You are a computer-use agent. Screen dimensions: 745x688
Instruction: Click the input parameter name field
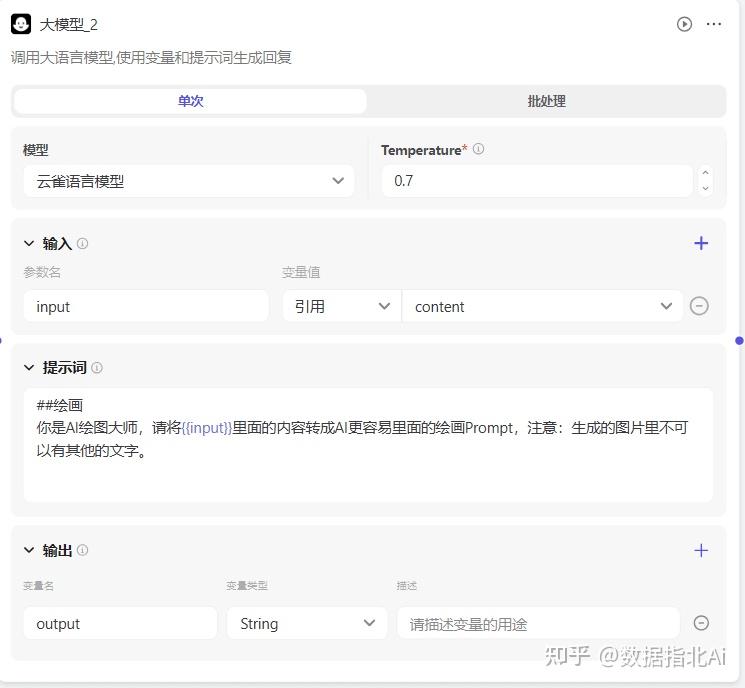(x=146, y=306)
